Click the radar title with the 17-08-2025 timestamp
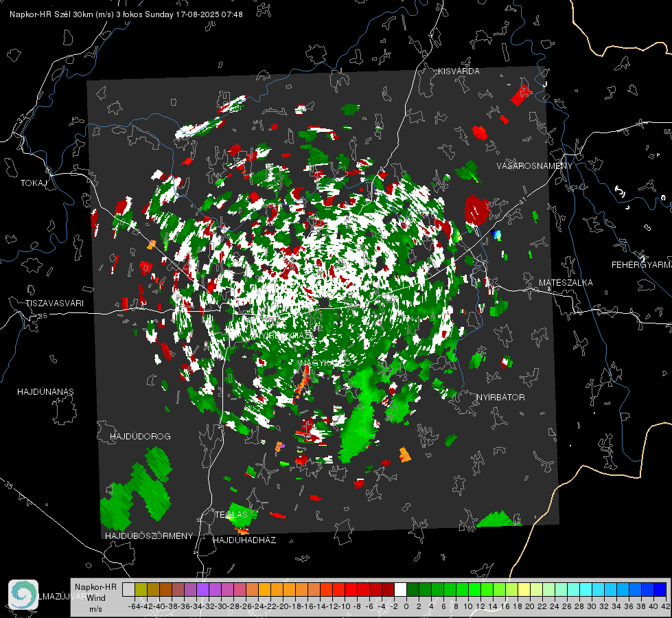The height and width of the screenshot is (618, 672). [126, 14]
